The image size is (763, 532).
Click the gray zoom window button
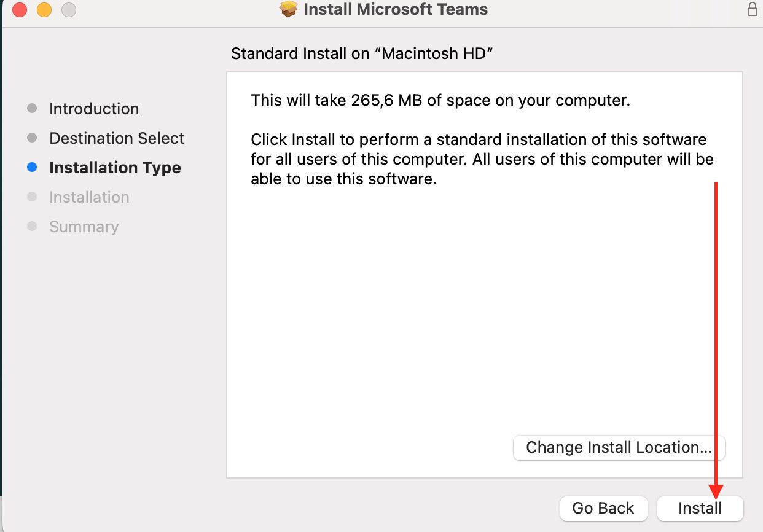[69, 10]
